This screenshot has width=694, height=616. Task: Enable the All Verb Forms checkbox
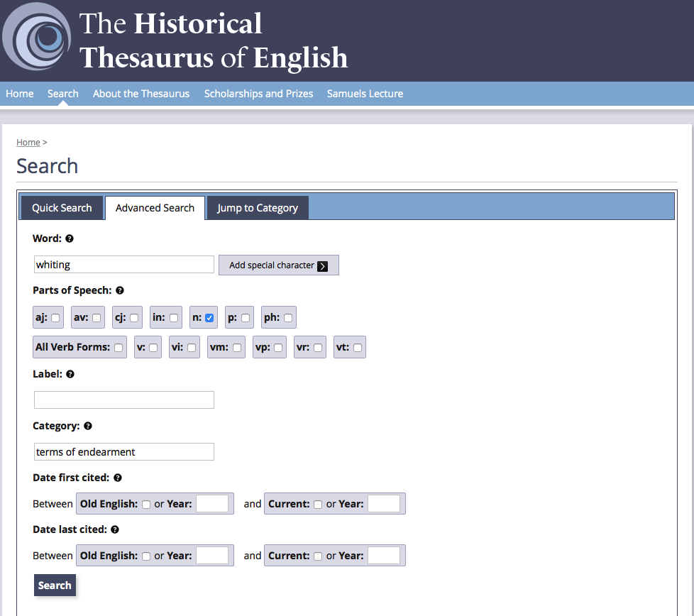click(x=119, y=348)
